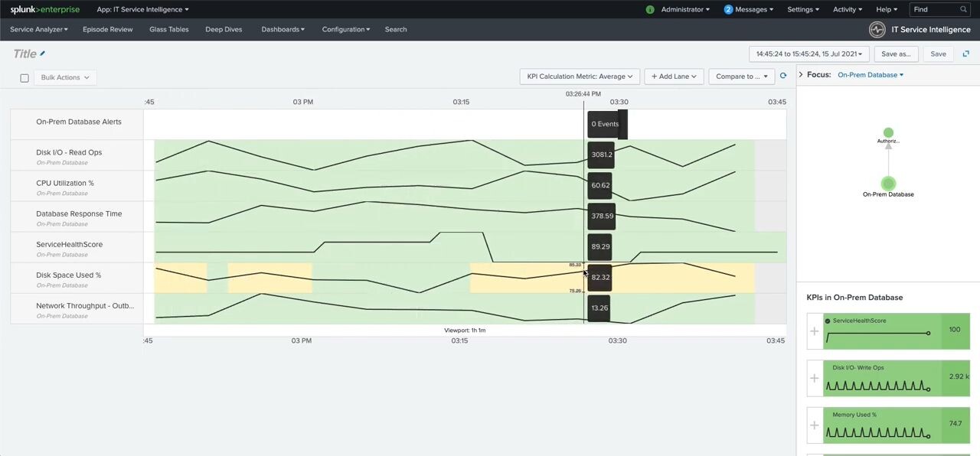Open the time range picker field

(x=808, y=54)
